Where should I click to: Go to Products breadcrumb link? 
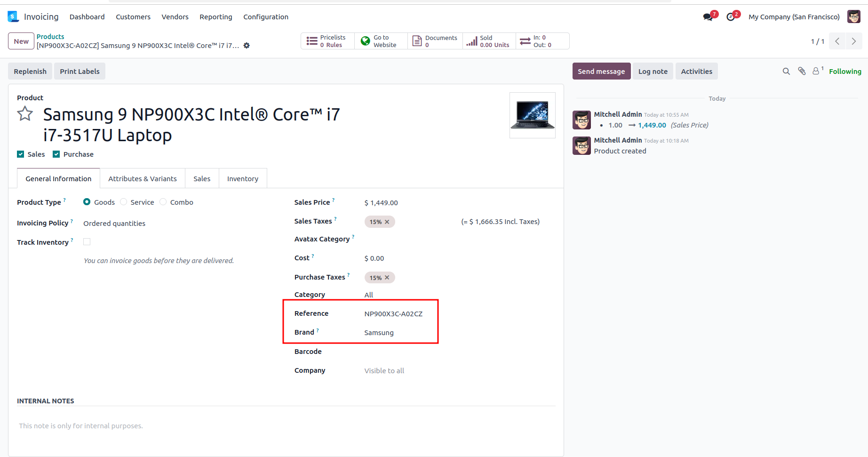50,37
